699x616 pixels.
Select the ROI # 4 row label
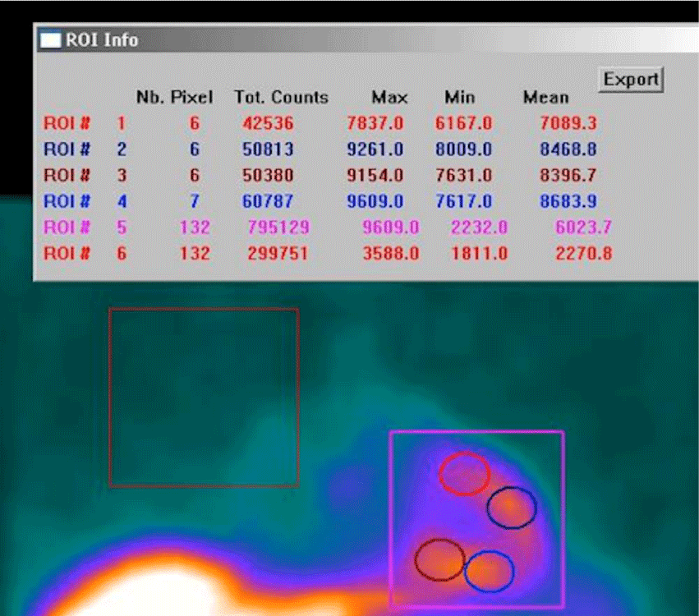85,201
